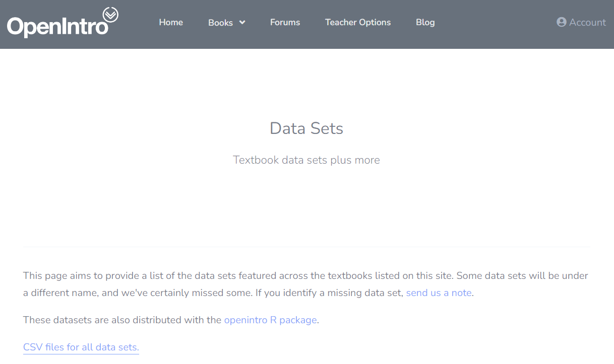The height and width of the screenshot is (364, 614).
Task: Click the circular double-chevron logo badge
Action: 110,15
